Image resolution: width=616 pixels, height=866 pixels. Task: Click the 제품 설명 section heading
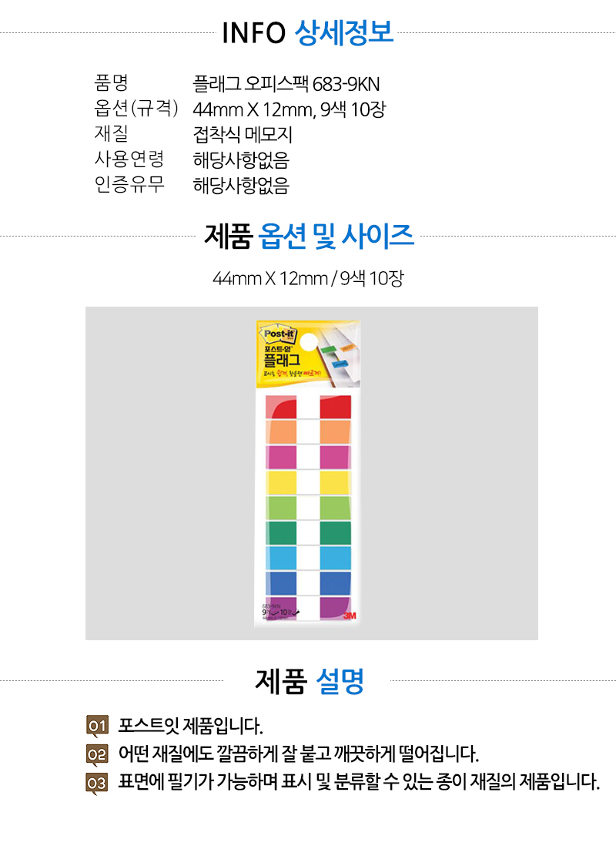309,681
